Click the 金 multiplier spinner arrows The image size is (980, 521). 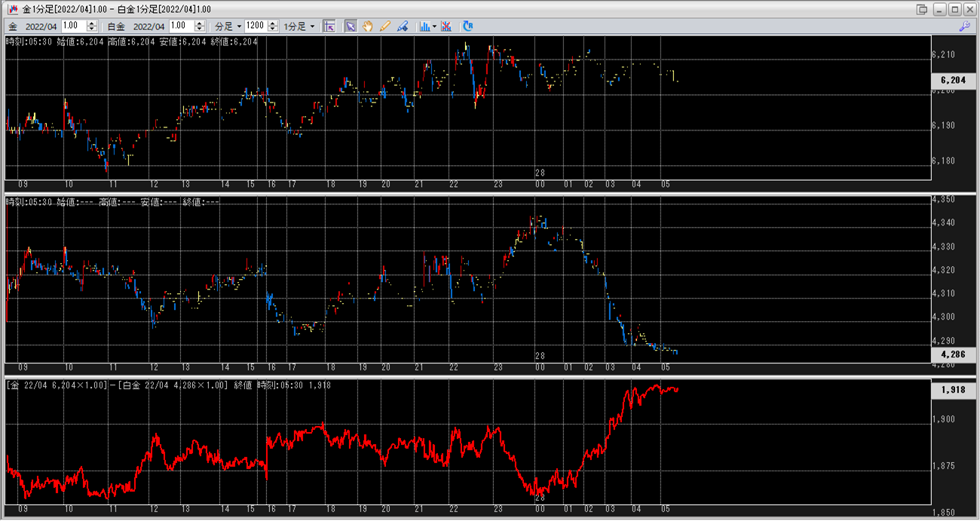pyautogui.click(x=91, y=26)
